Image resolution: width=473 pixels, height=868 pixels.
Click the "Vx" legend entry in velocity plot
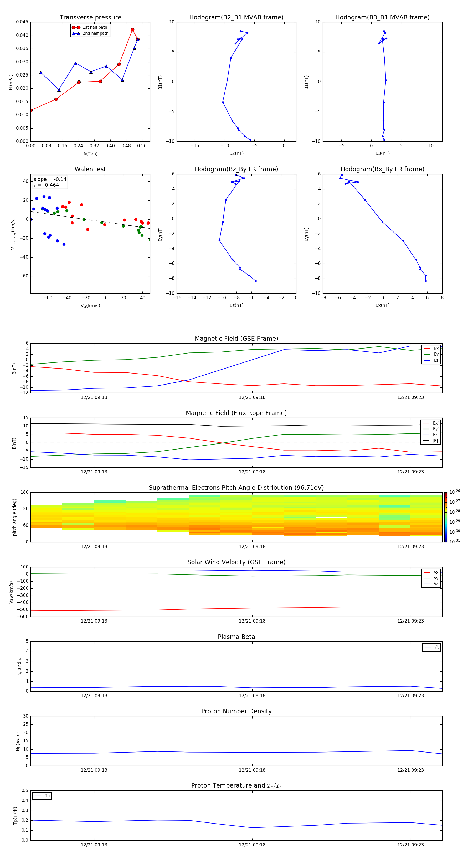click(x=431, y=572)
